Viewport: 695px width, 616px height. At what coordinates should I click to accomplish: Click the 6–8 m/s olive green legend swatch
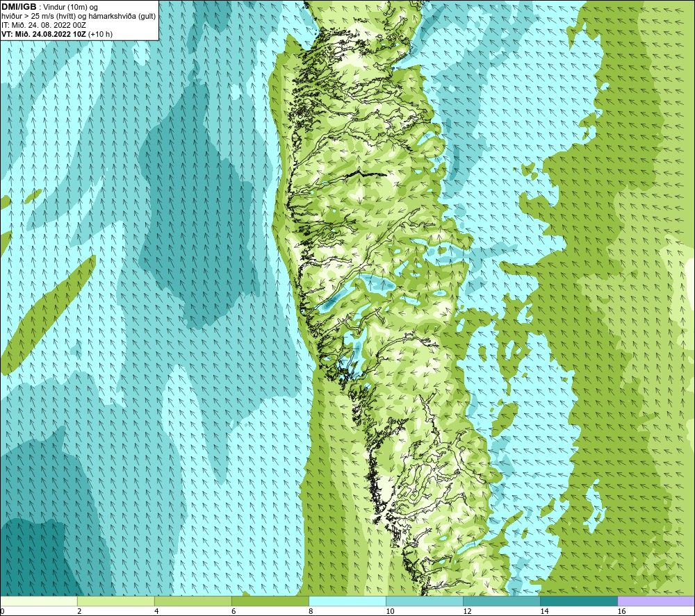pos(270,601)
